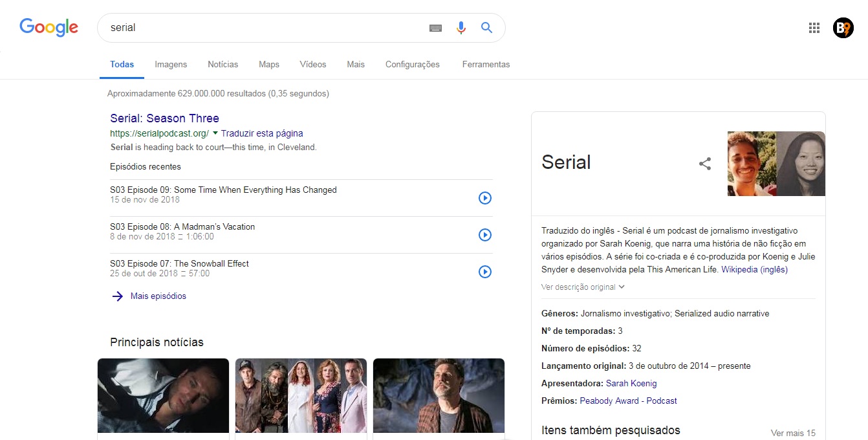The height and width of the screenshot is (440, 868).
Task: Open the Maps tab
Action: tap(269, 65)
